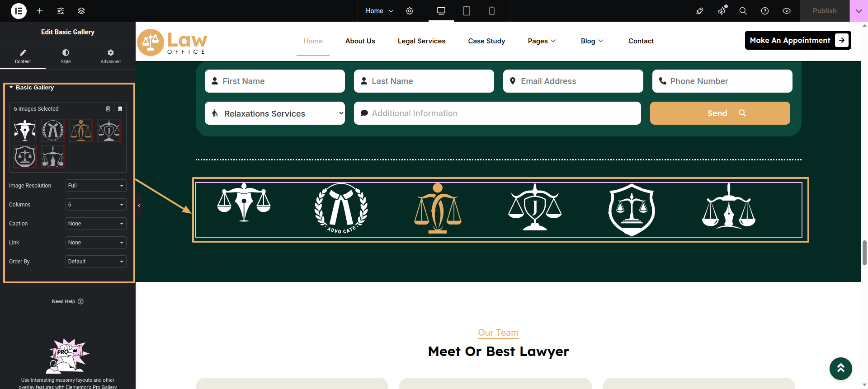868x389 pixels.
Task: Switch to the Advanced tab
Action: (110, 56)
